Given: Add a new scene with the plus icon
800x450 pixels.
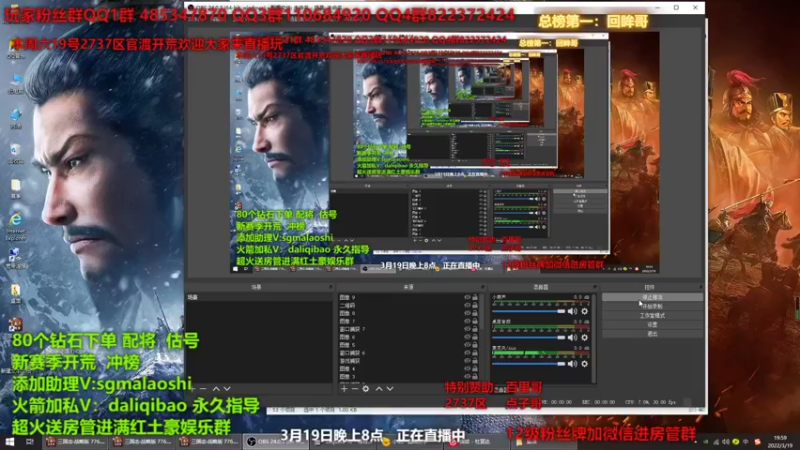Looking at the screenshot, I should 193,389.
